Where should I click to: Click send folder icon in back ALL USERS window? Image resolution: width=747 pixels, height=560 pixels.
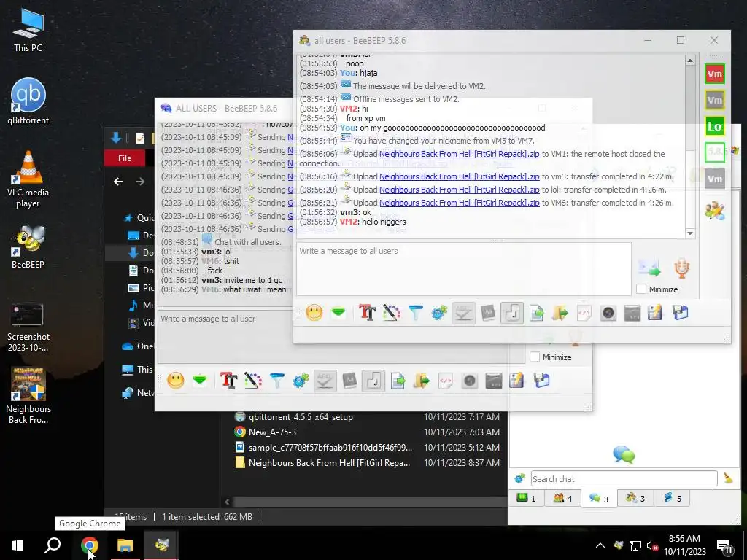pyautogui.click(x=422, y=381)
